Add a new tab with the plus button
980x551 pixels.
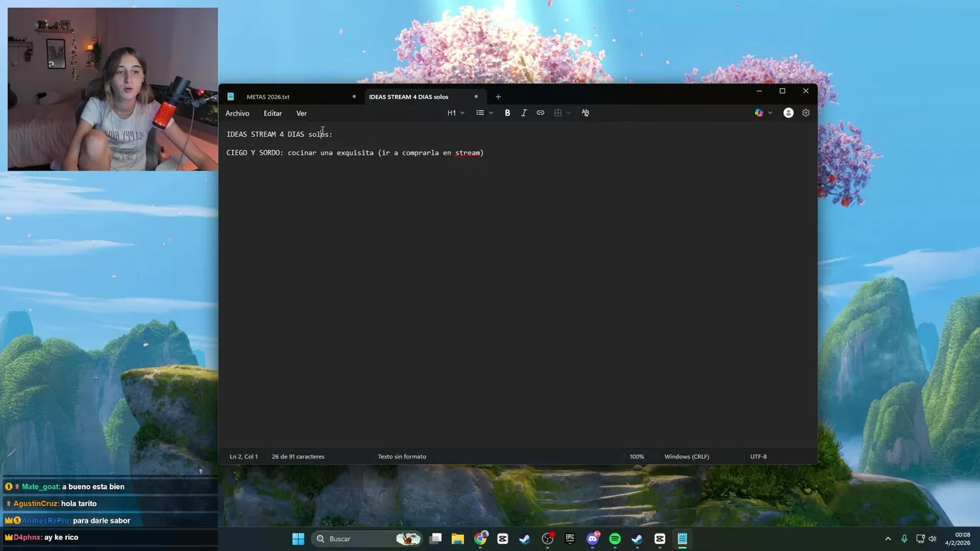point(498,96)
